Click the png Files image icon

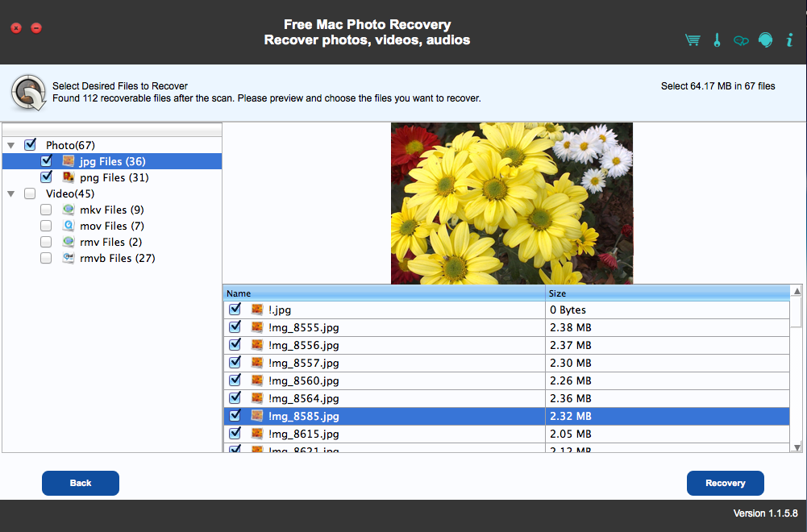pos(69,177)
